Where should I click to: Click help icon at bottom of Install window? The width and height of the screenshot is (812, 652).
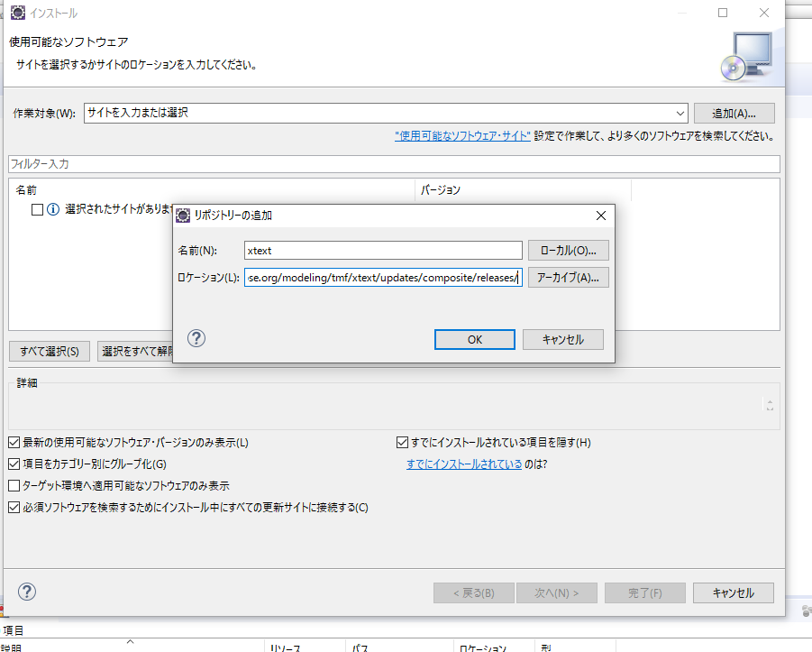pos(27,592)
